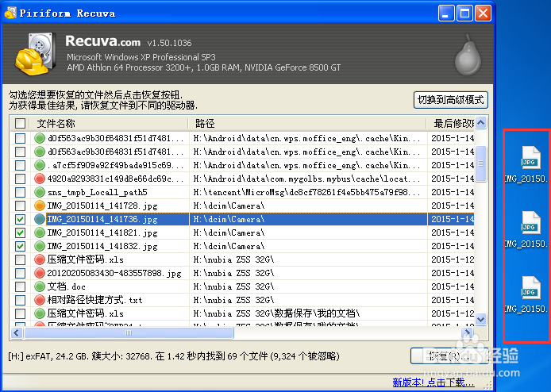The image size is (551, 392).
Task: Click the horizontal scrollbar right arrow
Action: [467, 332]
